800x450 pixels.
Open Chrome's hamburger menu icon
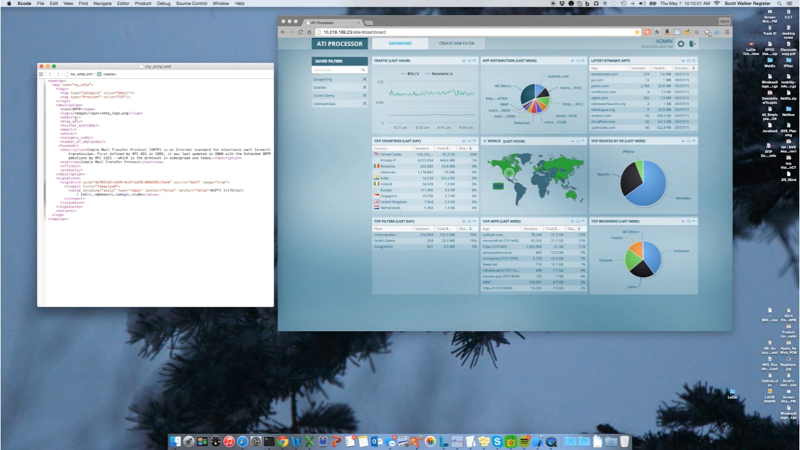click(x=727, y=32)
